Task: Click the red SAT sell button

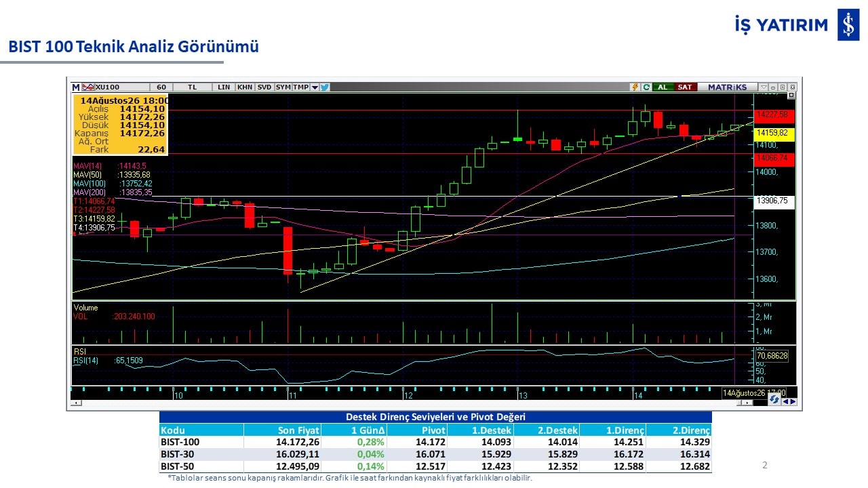Action: point(685,87)
